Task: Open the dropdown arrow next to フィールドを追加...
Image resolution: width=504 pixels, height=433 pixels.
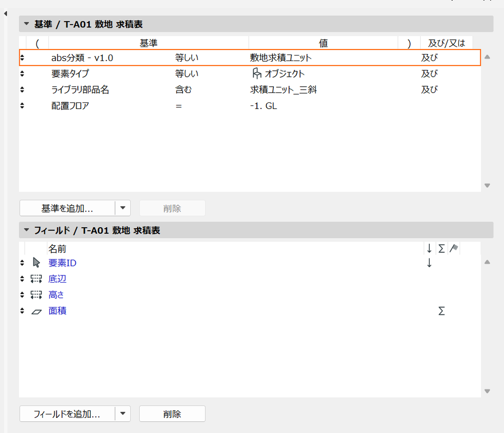Action: click(123, 413)
